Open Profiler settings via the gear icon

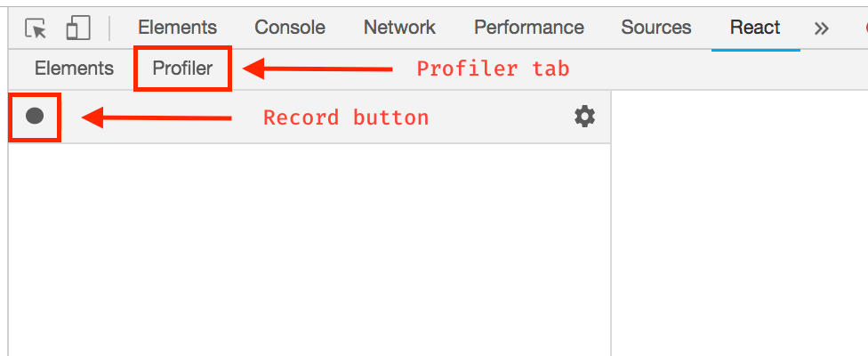[584, 117]
